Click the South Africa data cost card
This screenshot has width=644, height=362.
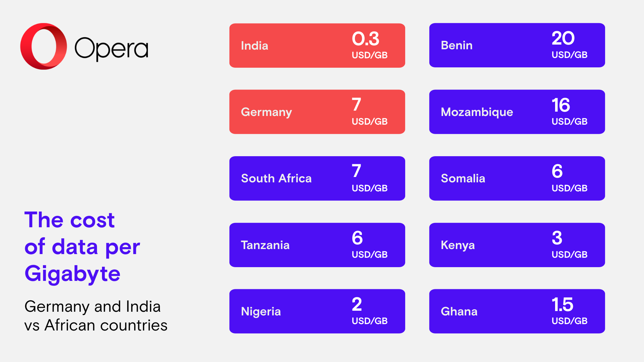(x=317, y=178)
